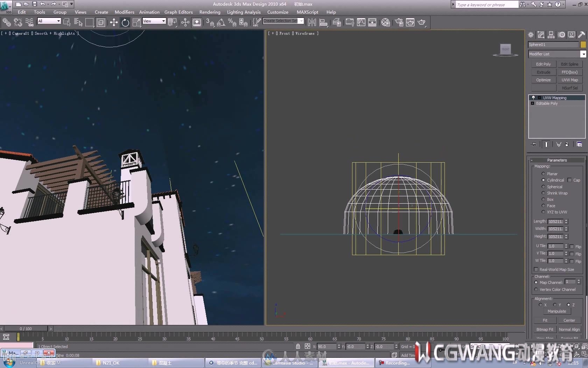Toggle Percent Snap

click(x=232, y=22)
